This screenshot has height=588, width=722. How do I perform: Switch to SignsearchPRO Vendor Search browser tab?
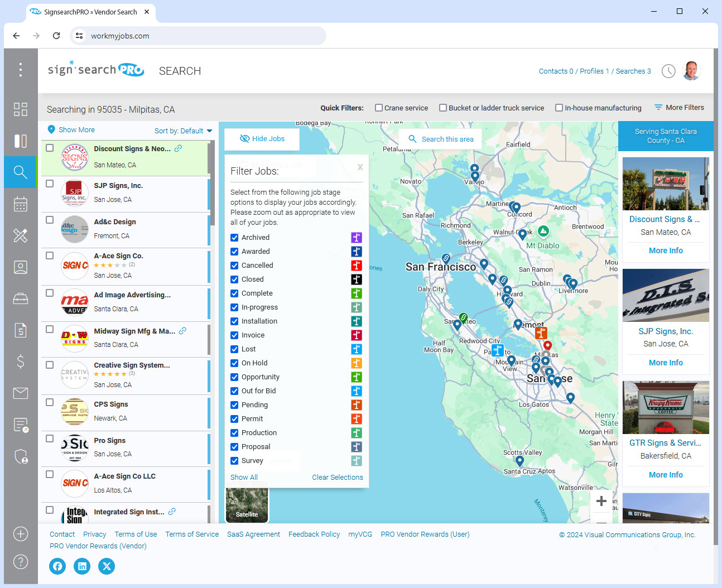91,12
